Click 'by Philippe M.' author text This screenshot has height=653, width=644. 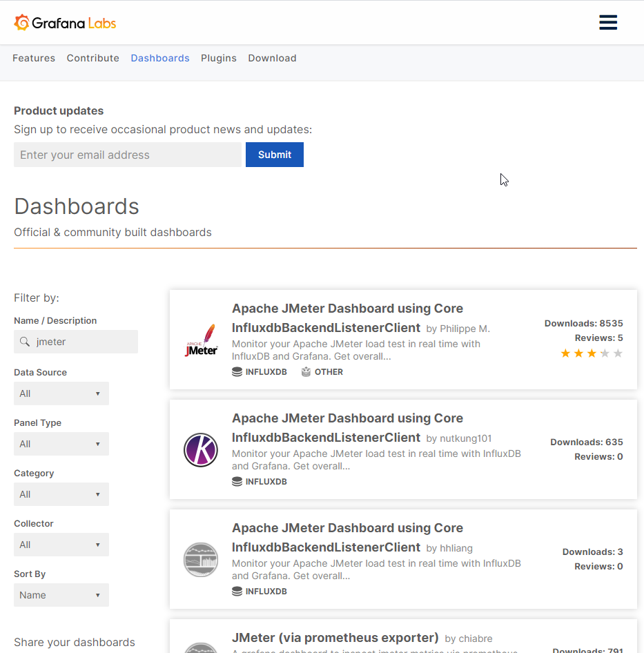458,329
